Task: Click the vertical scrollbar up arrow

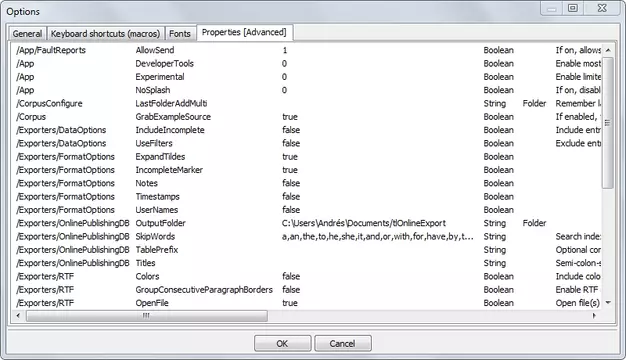Action: pyautogui.click(x=608, y=50)
